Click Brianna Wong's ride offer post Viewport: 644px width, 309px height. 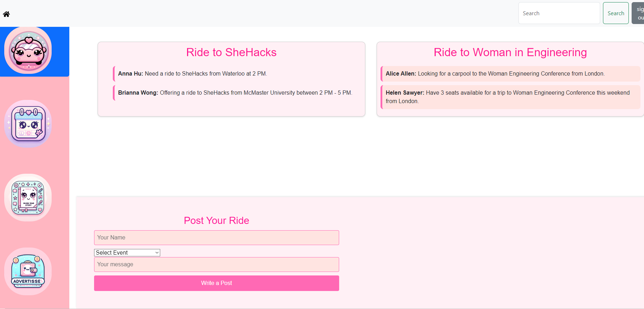point(238,93)
